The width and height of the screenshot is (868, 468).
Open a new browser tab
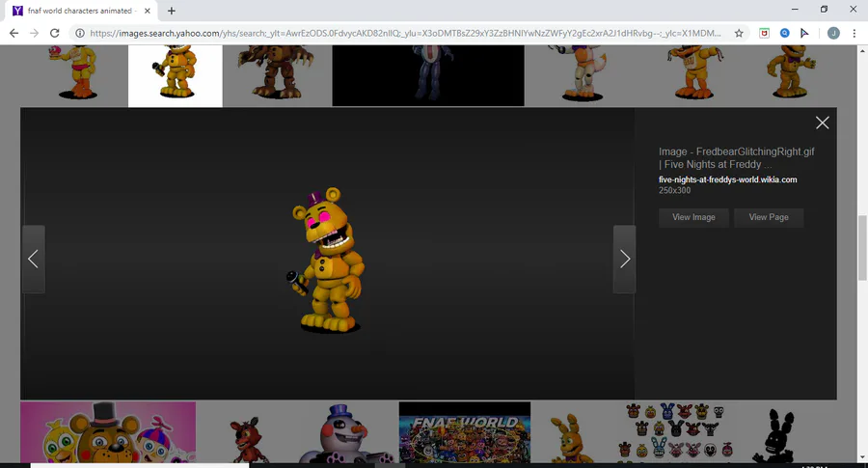click(x=171, y=11)
